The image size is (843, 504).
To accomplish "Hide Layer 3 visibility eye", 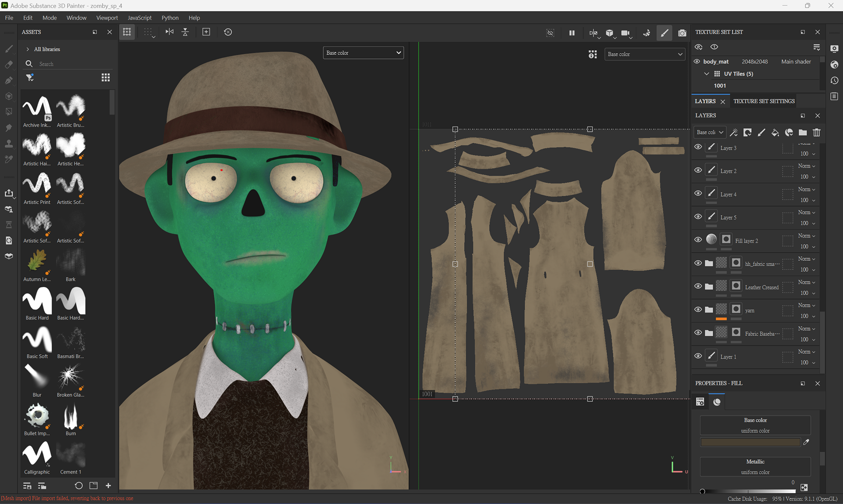I will point(698,147).
